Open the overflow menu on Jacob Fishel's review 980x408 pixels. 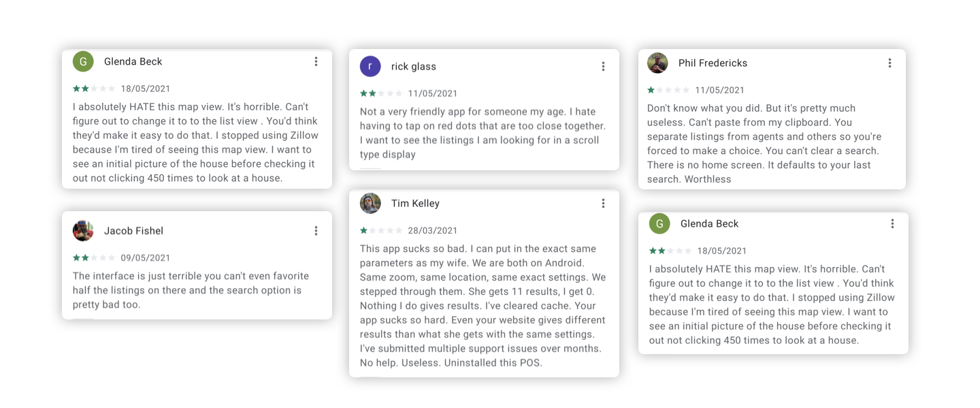[x=316, y=230]
